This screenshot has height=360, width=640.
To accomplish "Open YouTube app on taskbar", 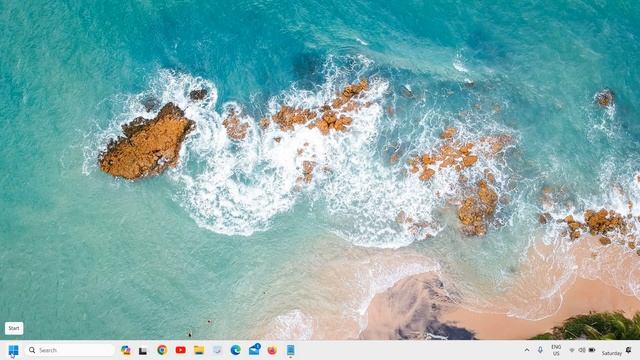I will 180,350.
